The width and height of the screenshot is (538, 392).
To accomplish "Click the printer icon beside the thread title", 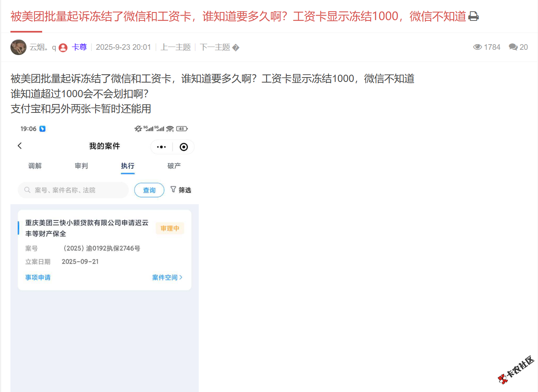I will pos(474,16).
